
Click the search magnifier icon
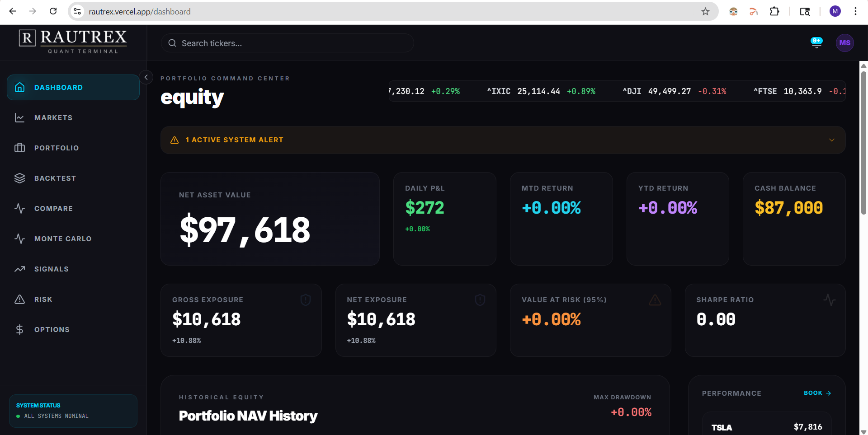[172, 43]
